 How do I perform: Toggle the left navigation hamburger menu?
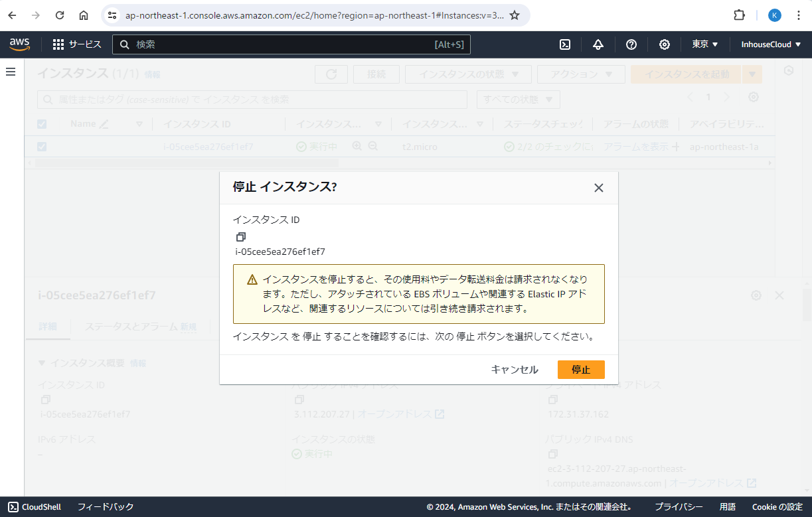point(11,72)
